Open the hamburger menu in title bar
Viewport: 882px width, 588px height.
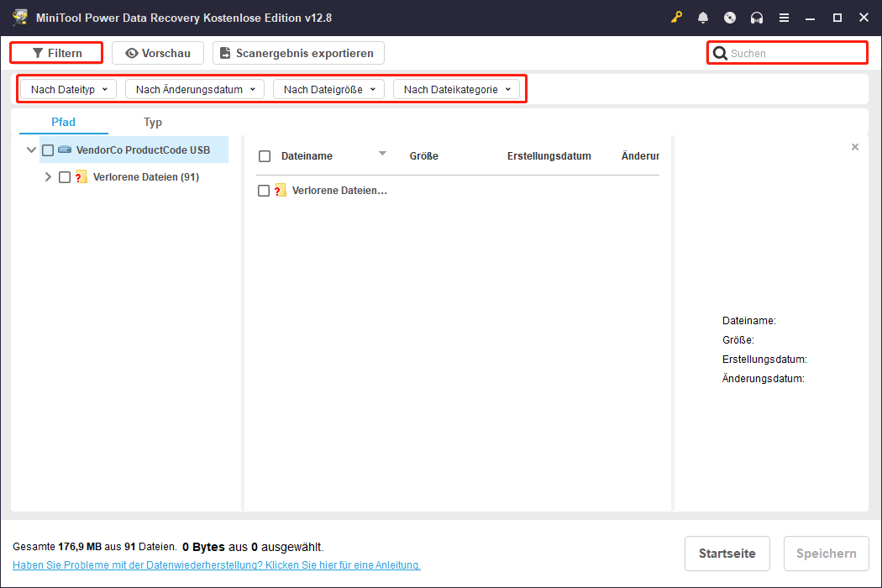click(x=784, y=18)
